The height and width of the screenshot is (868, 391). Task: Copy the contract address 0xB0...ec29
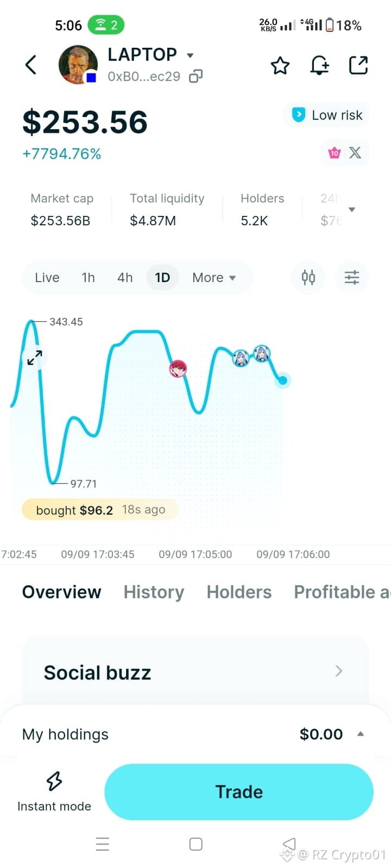point(195,76)
